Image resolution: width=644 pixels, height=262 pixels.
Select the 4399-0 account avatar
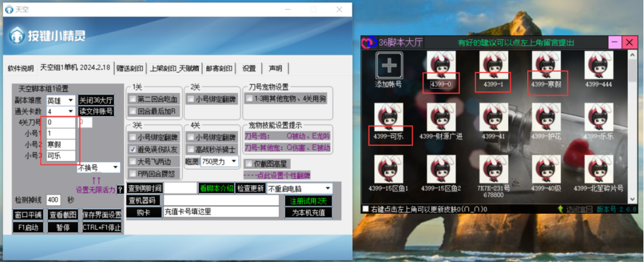click(441, 64)
